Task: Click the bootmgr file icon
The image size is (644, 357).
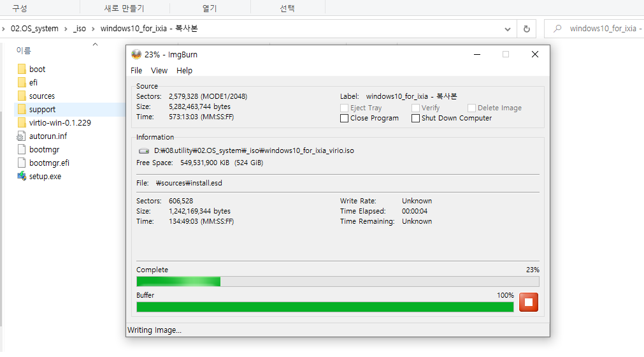Action: [22, 150]
